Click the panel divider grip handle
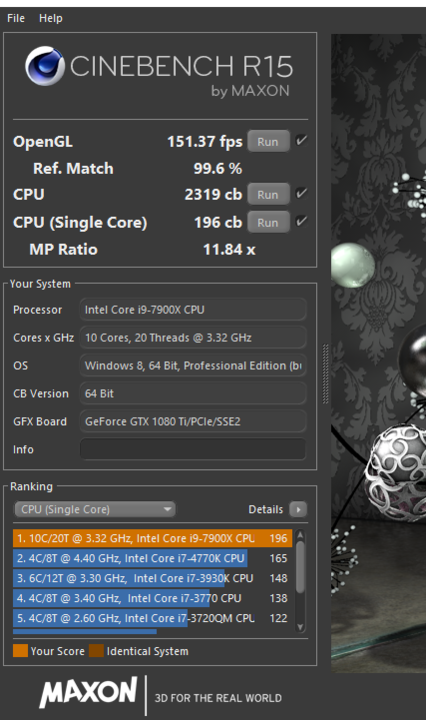 click(325, 374)
